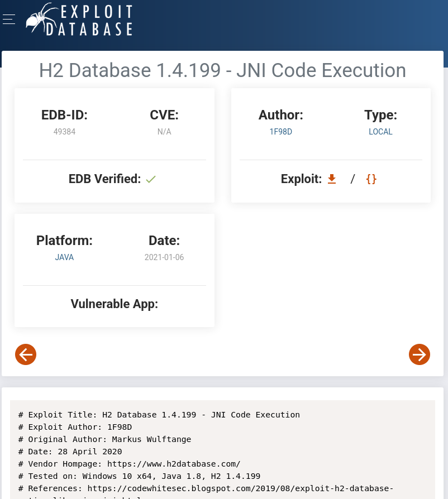This screenshot has width=448, height=499.
Task: Download the exploit file icon
Action: tap(332, 179)
